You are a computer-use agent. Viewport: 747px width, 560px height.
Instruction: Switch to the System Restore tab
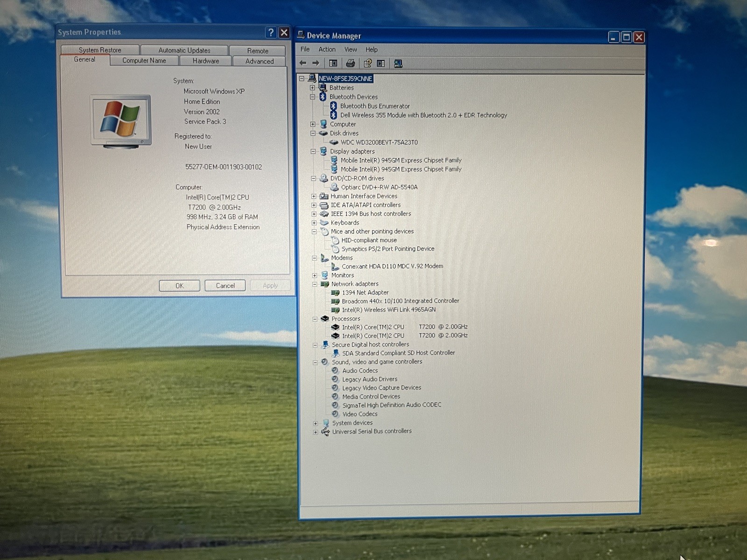(100, 50)
